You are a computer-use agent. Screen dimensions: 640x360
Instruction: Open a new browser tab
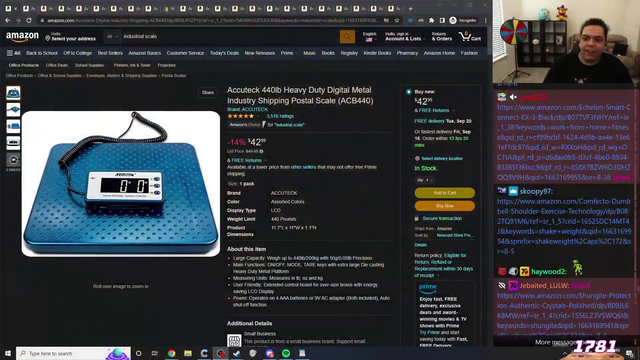tap(411, 9)
